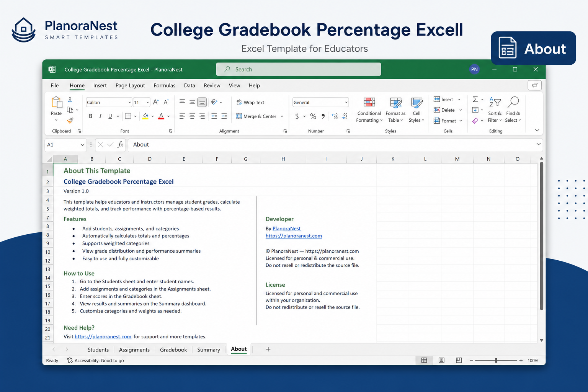Adjust the zoom slider handle
This screenshot has width=588, height=392.
click(496, 361)
